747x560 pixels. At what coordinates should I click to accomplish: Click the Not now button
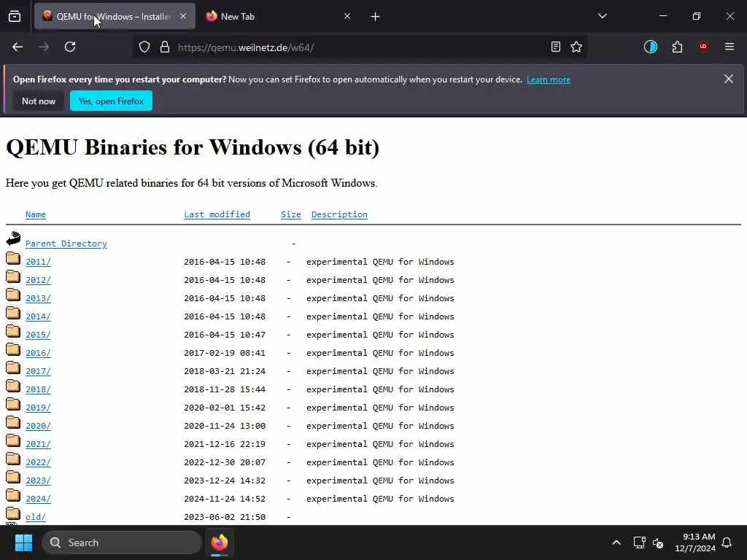39,101
